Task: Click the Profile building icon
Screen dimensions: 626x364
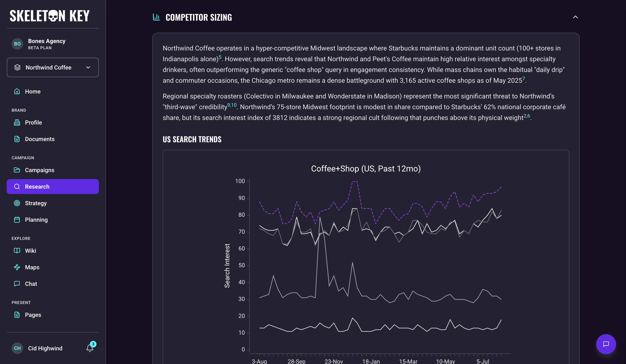Action: click(x=17, y=123)
